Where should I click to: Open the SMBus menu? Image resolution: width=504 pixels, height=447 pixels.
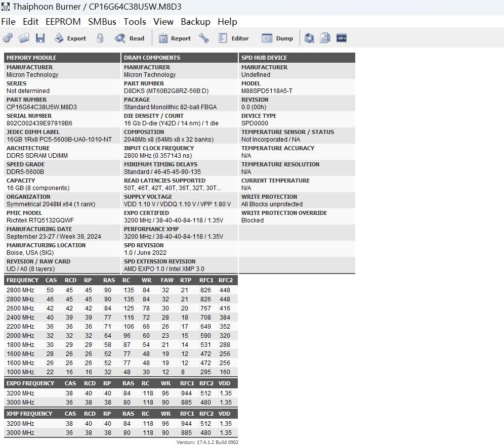click(102, 22)
